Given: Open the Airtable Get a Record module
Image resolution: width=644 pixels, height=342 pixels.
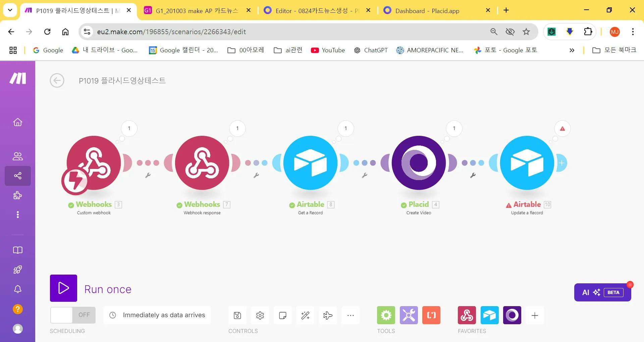Looking at the screenshot, I should click(311, 163).
